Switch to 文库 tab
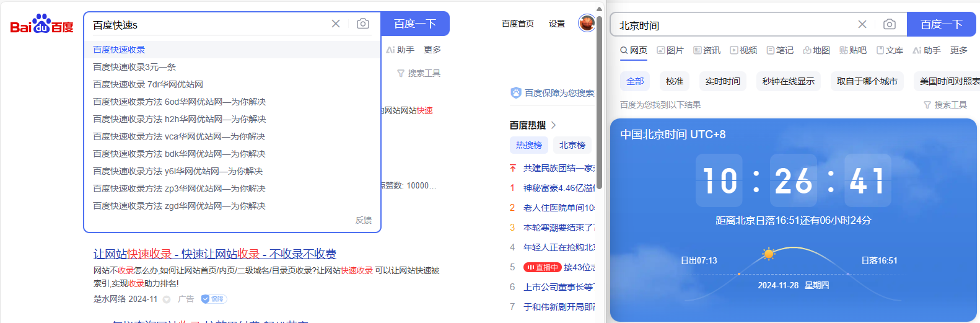 pos(890,50)
